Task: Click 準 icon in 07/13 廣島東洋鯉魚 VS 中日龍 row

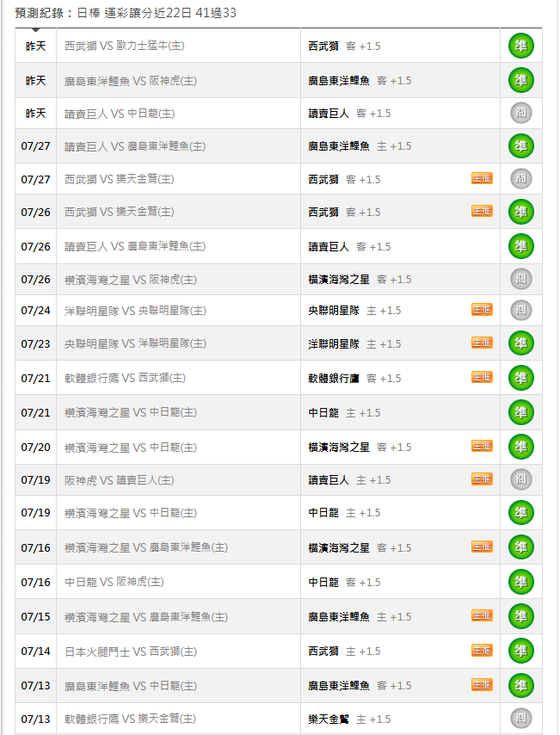Action: click(x=521, y=685)
